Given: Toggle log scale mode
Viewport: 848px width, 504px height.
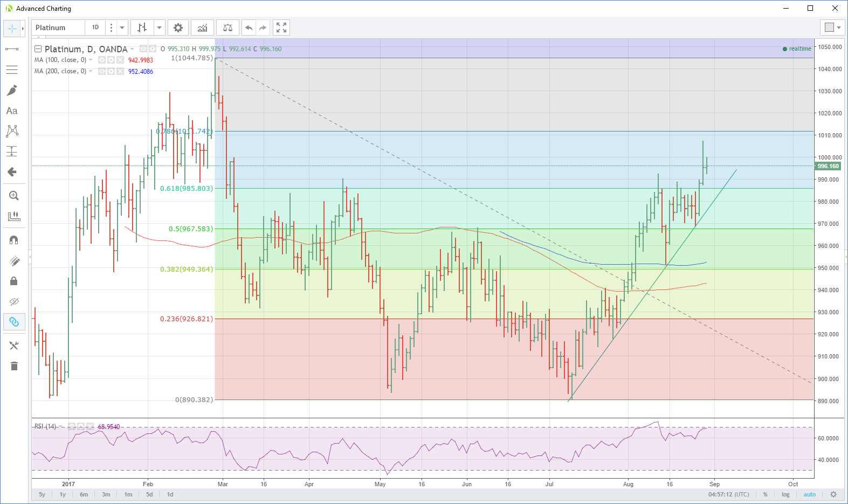Looking at the screenshot, I should pyautogui.click(x=785, y=494).
